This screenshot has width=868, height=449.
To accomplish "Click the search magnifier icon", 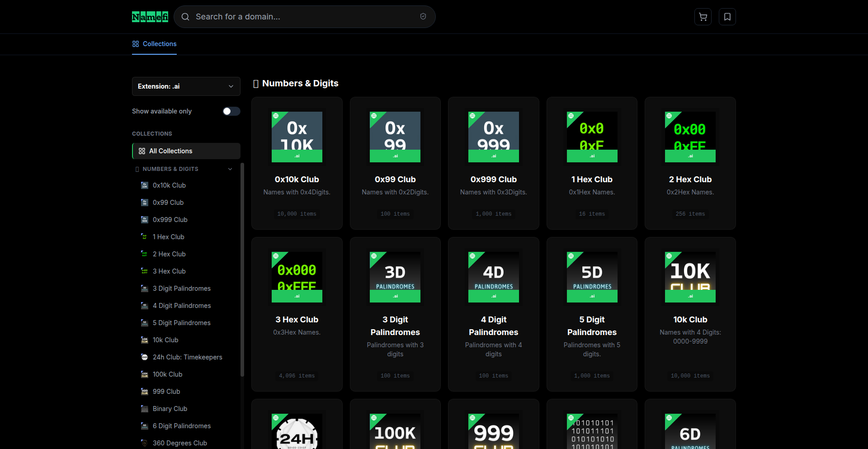I will [185, 17].
